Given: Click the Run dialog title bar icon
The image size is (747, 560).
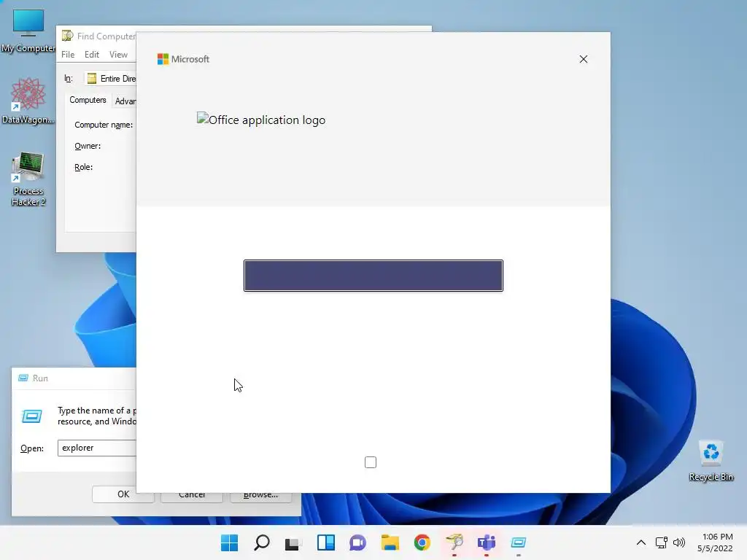Looking at the screenshot, I should 23,378.
